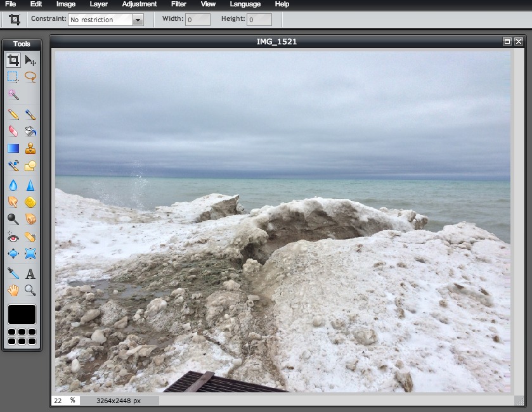The height and width of the screenshot is (412, 532).
Task: Open the Layer menu
Action: [x=98, y=4]
